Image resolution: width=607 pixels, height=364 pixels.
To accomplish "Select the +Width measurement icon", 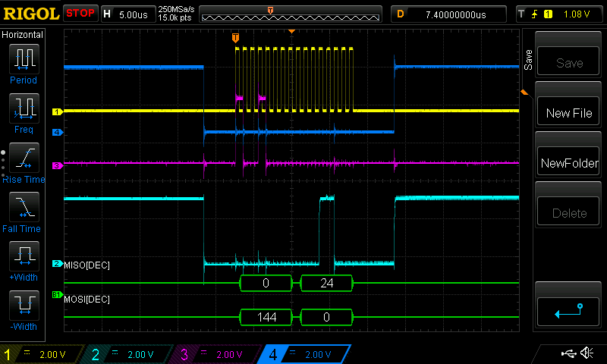I will (x=24, y=256).
